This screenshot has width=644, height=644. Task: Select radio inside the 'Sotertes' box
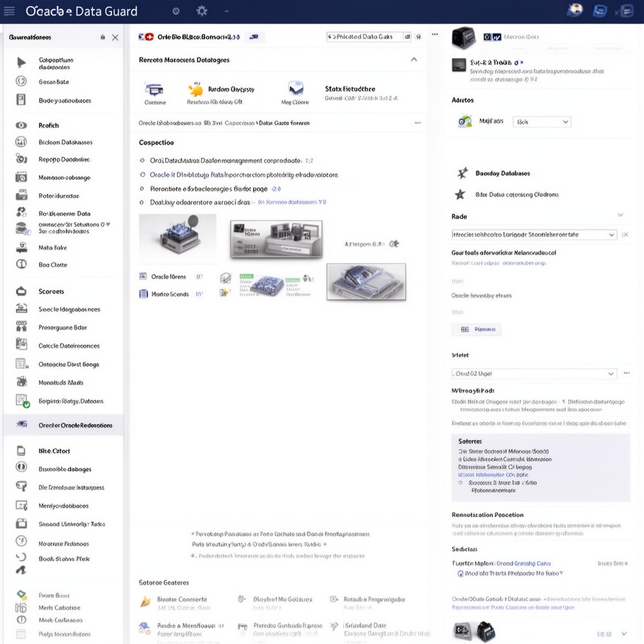460,483
